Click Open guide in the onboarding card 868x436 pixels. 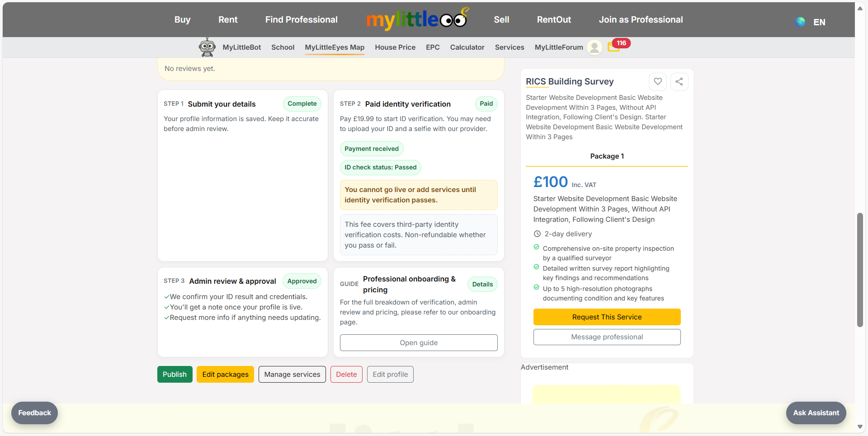coord(418,342)
